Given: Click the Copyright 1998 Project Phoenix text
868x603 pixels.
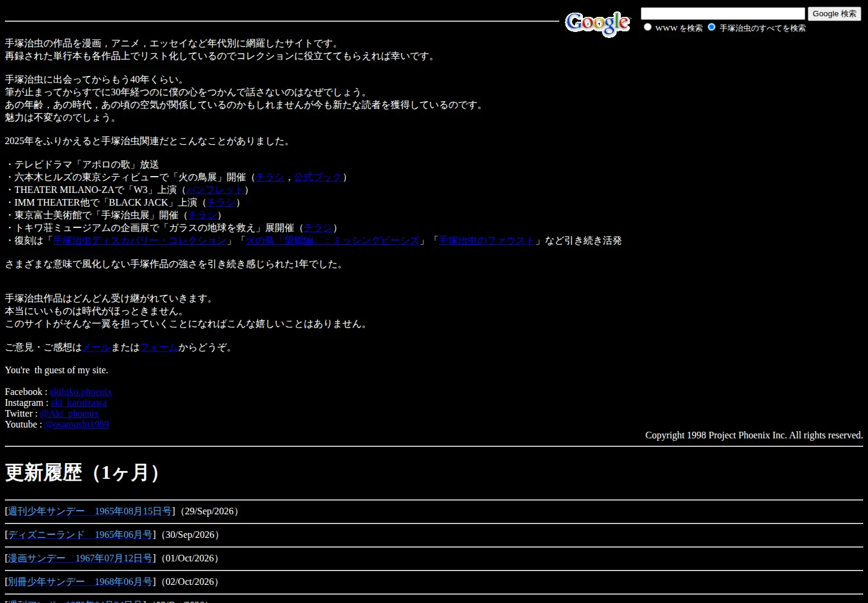Looking at the screenshot, I should pos(754,435).
